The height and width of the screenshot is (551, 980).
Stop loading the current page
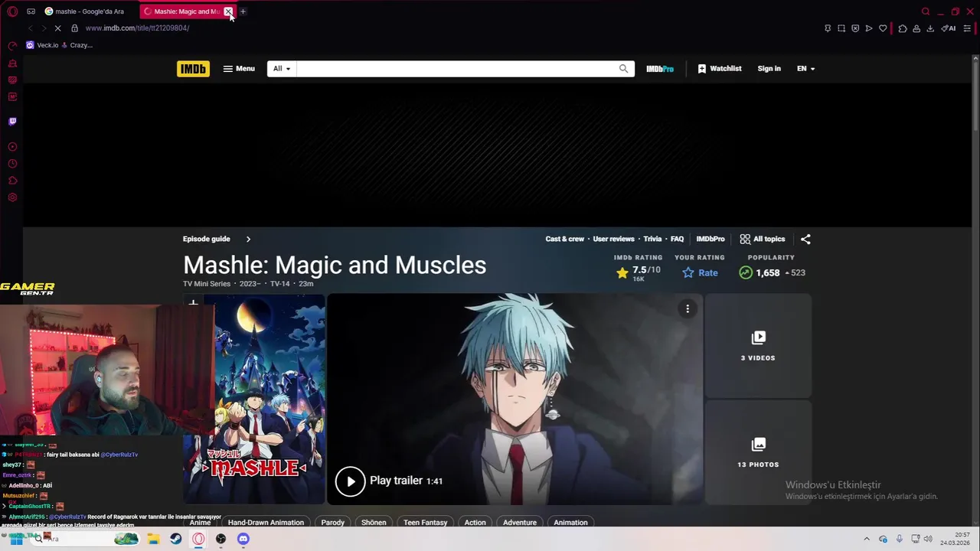[x=57, y=28]
